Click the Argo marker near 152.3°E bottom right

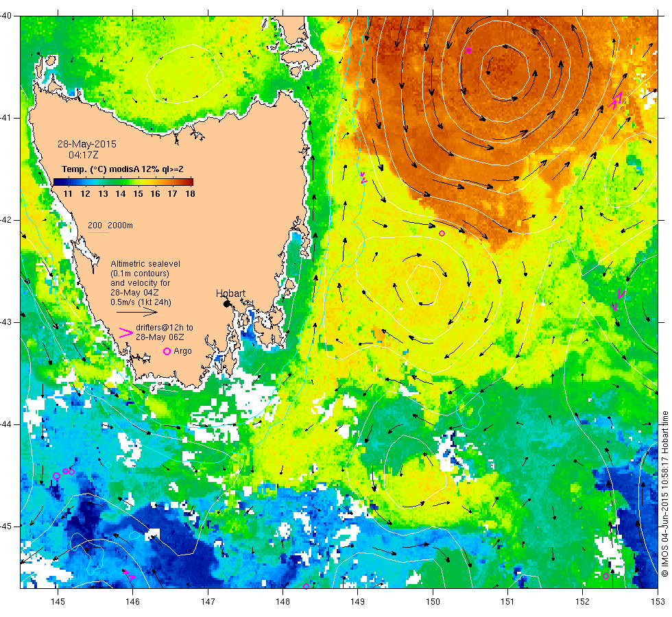(x=605, y=576)
